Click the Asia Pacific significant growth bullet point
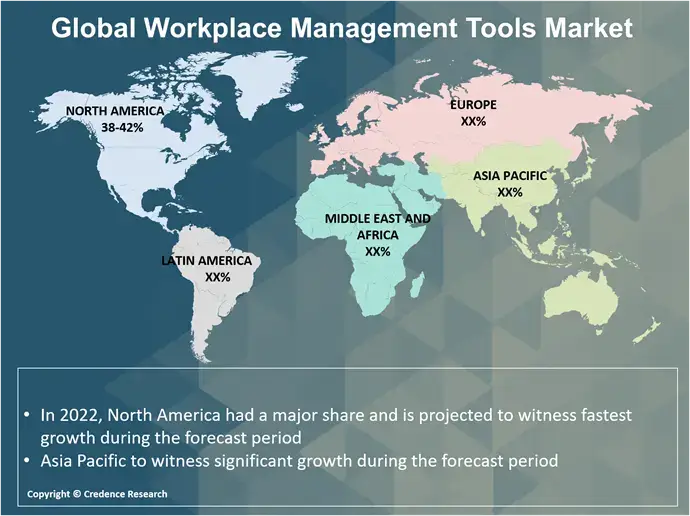The width and height of the screenshot is (690, 516). [x=298, y=460]
